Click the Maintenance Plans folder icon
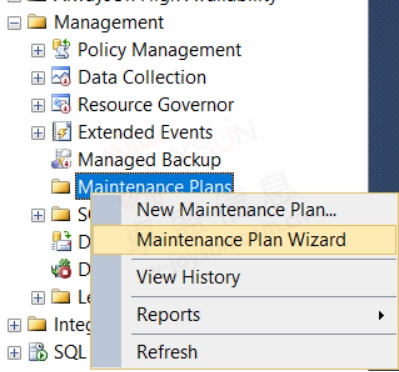 61,187
